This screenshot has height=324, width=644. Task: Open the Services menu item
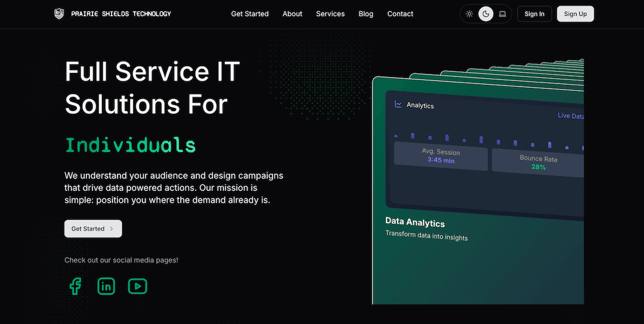point(330,14)
